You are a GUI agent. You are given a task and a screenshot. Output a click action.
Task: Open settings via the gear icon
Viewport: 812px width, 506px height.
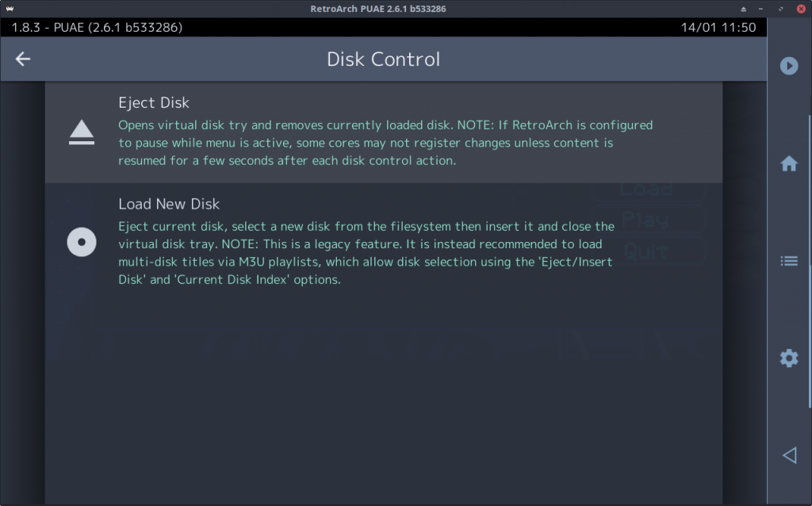point(789,358)
